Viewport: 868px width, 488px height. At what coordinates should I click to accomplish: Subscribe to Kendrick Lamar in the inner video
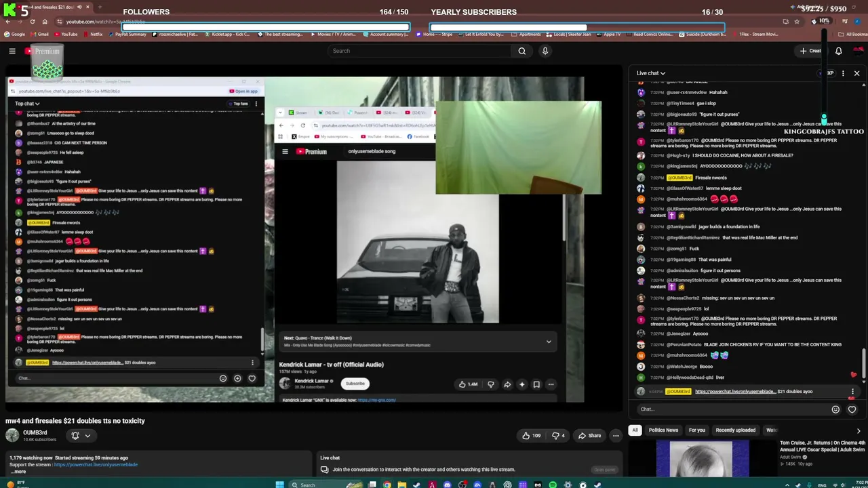355,384
